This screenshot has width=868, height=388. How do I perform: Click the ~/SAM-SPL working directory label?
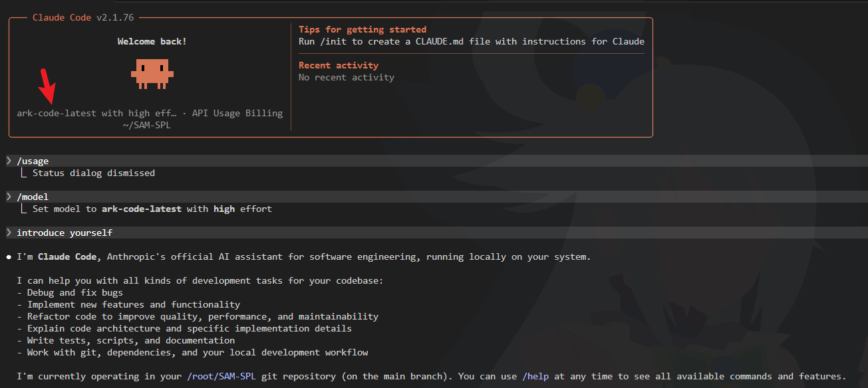[146, 125]
